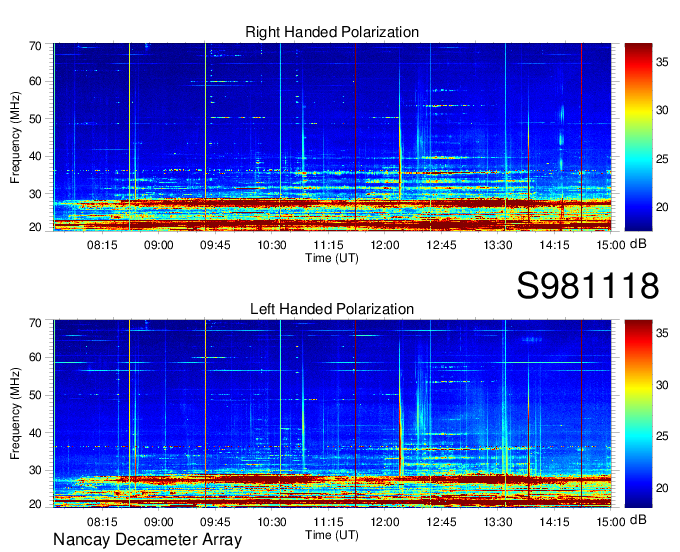Image resolution: width=680 pixels, height=552 pixels.
Task: Click the "Right Handed Polarization" plot title
Action: pos(332,32)
